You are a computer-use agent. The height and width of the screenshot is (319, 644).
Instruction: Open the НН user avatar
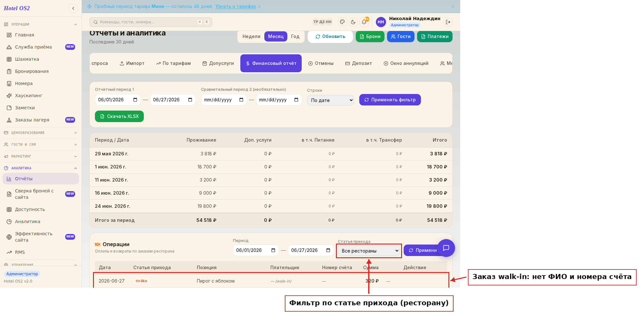(381, 22)
